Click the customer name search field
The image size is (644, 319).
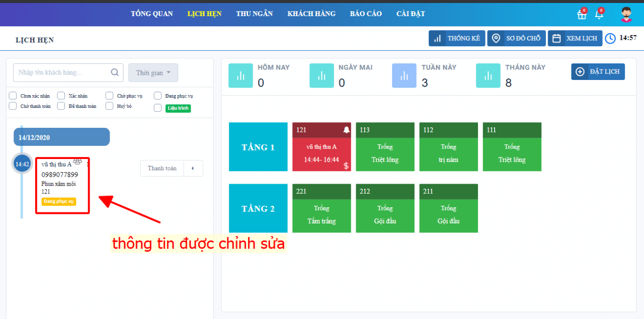[x=63, y=72]
